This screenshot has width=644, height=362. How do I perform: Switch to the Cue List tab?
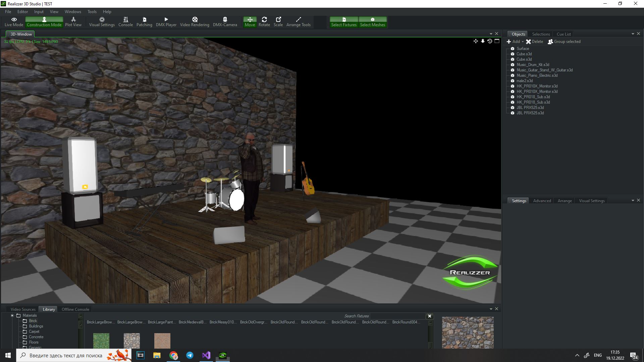click(x=563, y=34)
